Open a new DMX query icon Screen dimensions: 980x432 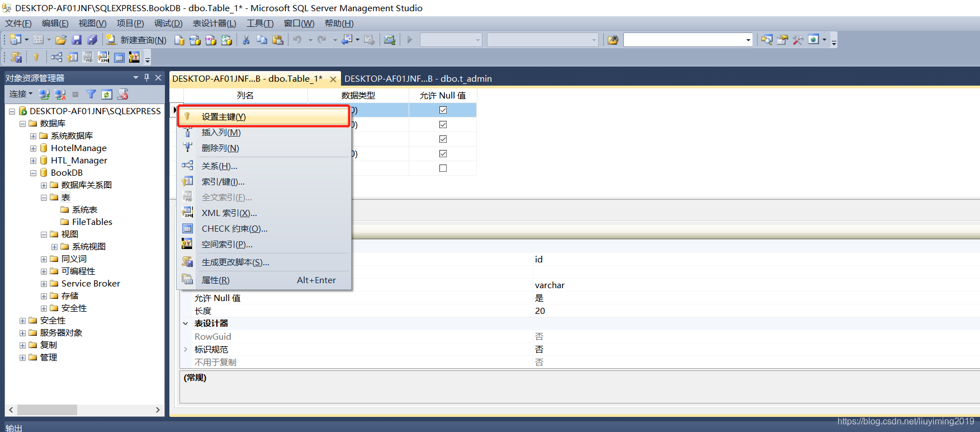(210, 40)
